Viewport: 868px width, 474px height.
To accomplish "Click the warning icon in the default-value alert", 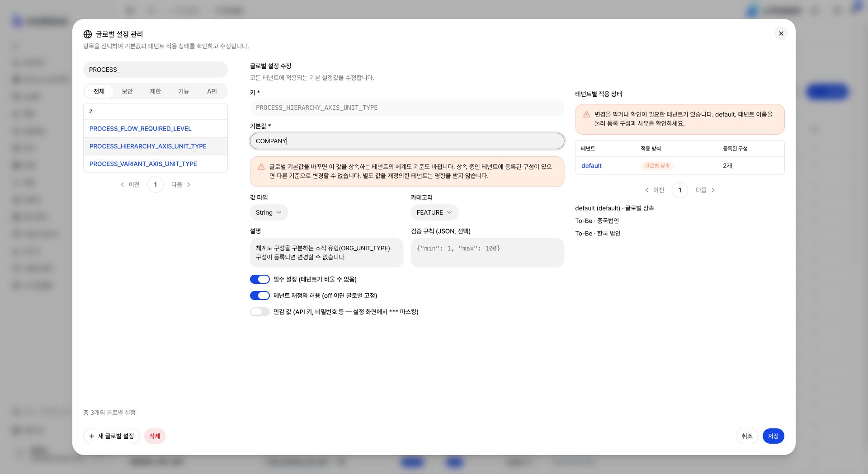I will pyautogui.click(x=261, y=167).
